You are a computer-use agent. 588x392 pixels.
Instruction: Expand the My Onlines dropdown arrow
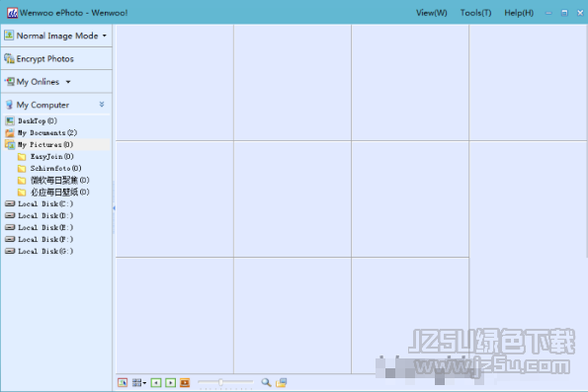coord(68,82)
